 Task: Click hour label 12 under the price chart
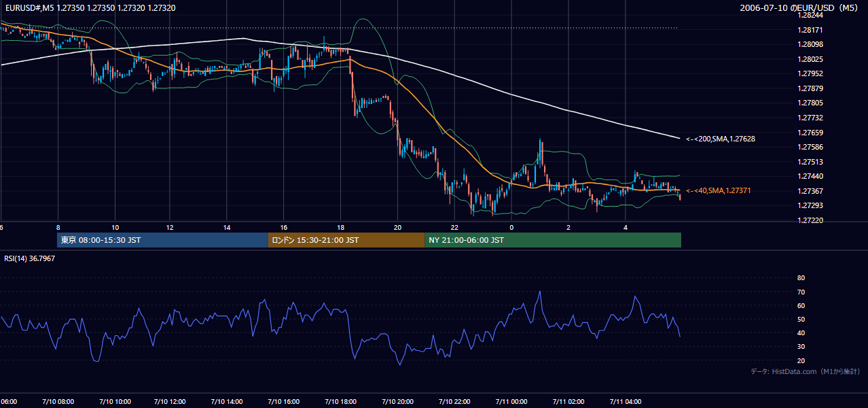pyautogui.click(x=170, y=228)
